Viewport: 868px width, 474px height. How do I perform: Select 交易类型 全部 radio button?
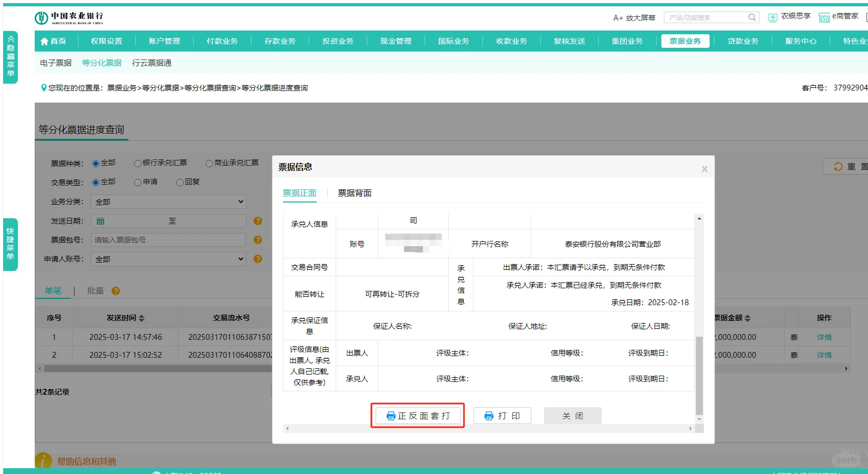tap(96, 183)
